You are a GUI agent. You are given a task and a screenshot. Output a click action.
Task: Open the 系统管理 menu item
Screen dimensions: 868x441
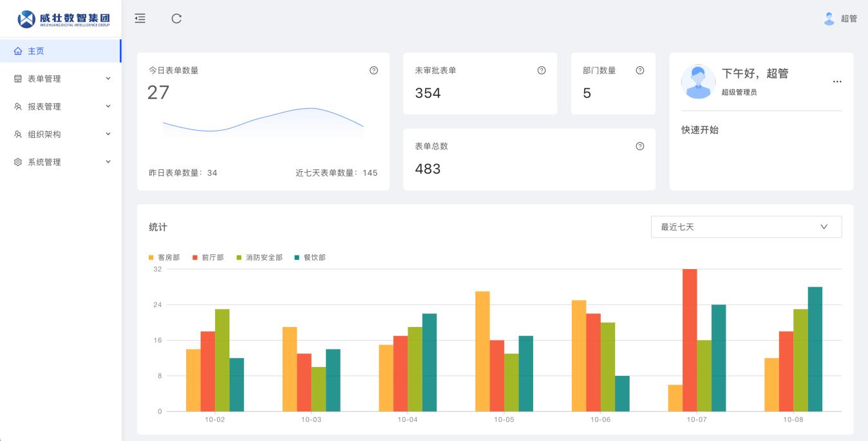tap(61, 162)
